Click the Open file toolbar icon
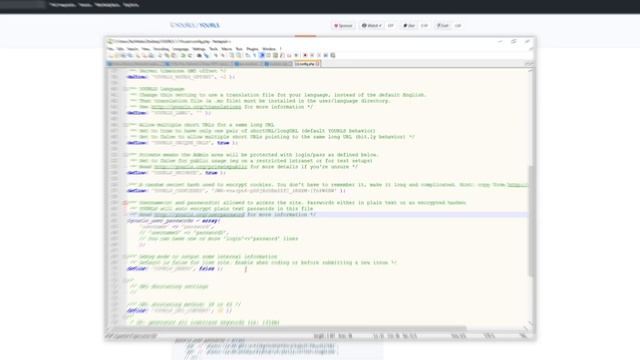 pyautogui.click(x=117, y=55)
